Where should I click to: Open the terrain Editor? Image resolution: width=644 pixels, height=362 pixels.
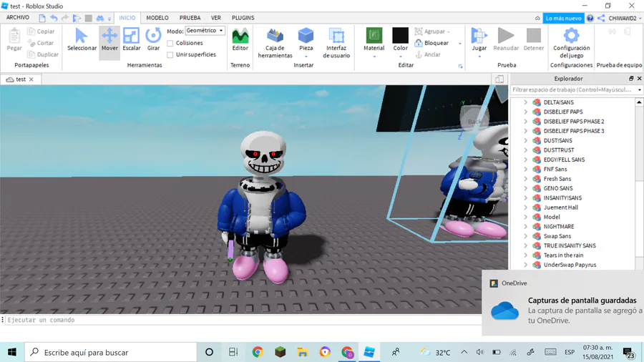tap(240, 39)
